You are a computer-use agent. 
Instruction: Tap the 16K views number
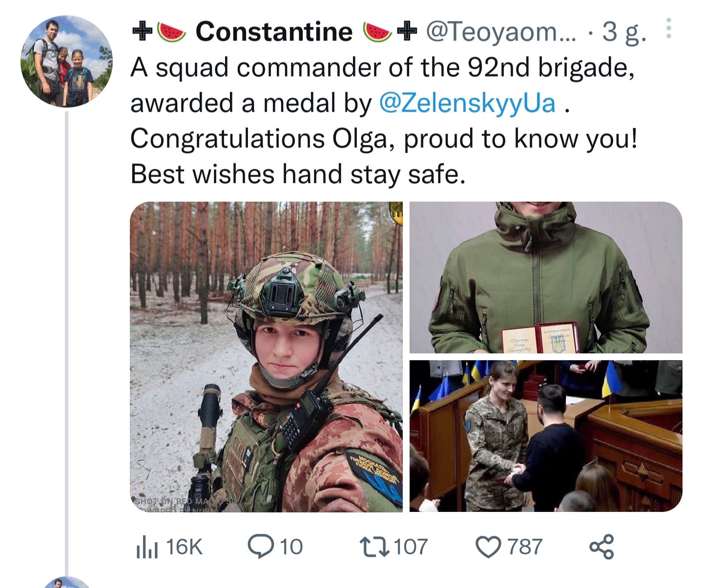tap(184, 547)
